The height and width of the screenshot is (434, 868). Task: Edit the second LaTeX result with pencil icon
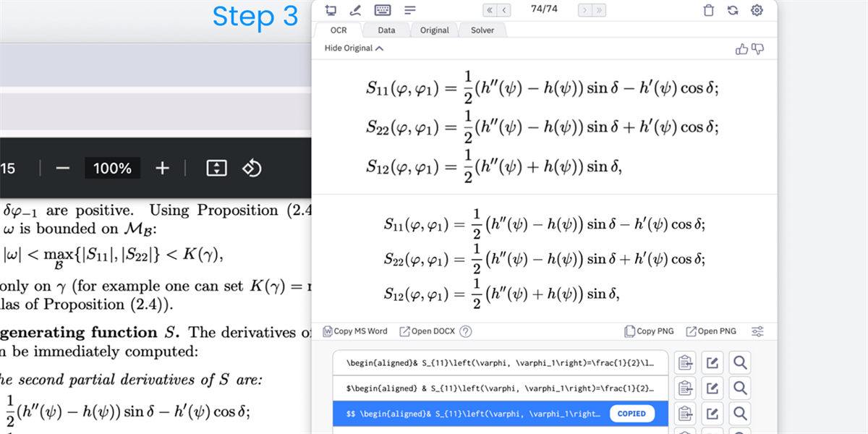(x=712, y=388)
